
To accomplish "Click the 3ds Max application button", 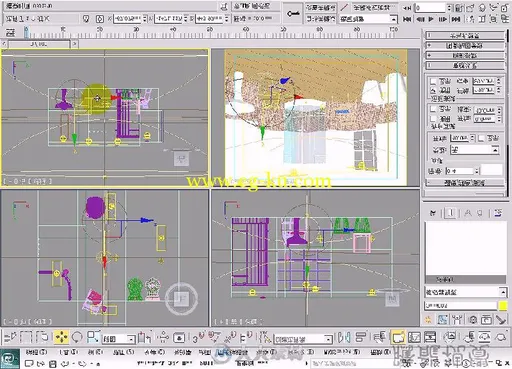I will coord(10,359).
